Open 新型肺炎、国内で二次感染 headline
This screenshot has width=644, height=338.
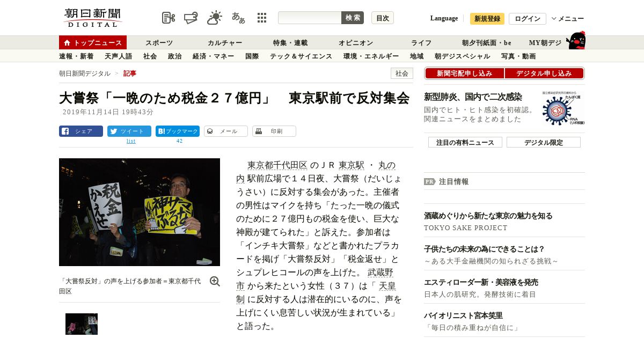coord(473,97)
